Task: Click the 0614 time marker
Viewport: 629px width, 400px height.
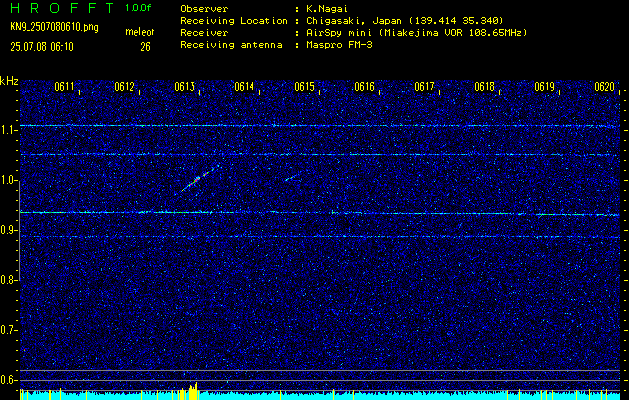Action: click(244, 87)
